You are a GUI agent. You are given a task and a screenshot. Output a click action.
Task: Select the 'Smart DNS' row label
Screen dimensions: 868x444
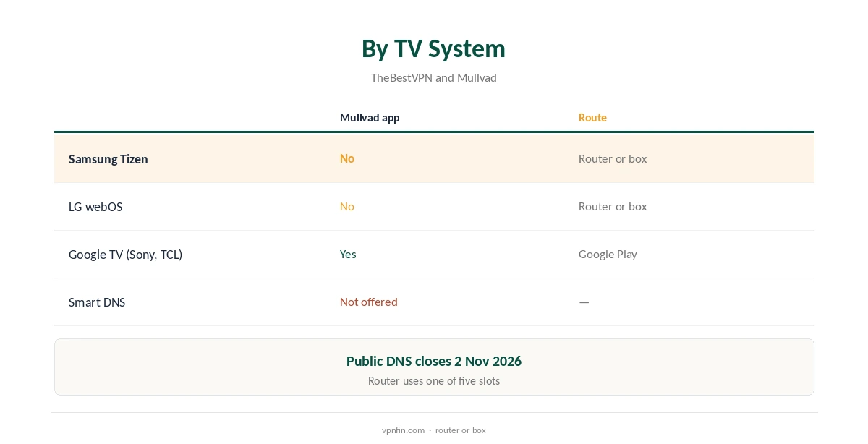coord(97,302)
